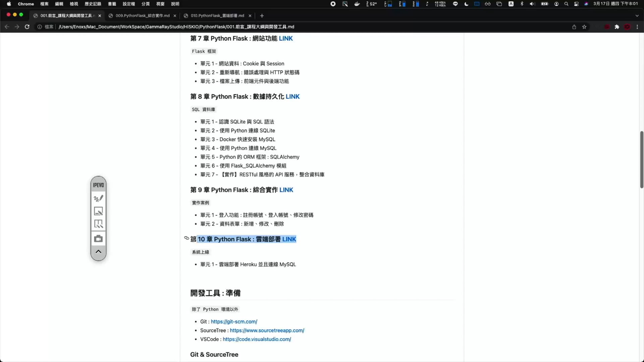Image resolution: width=644 pixels, height=362 pixels.
Task: Switch to the 009.PythonFlask tab
Action: click(x=143, y=16)
